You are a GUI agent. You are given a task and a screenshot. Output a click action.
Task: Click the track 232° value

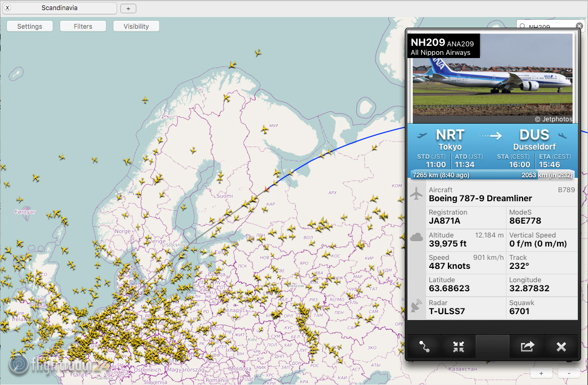point(519,266)
